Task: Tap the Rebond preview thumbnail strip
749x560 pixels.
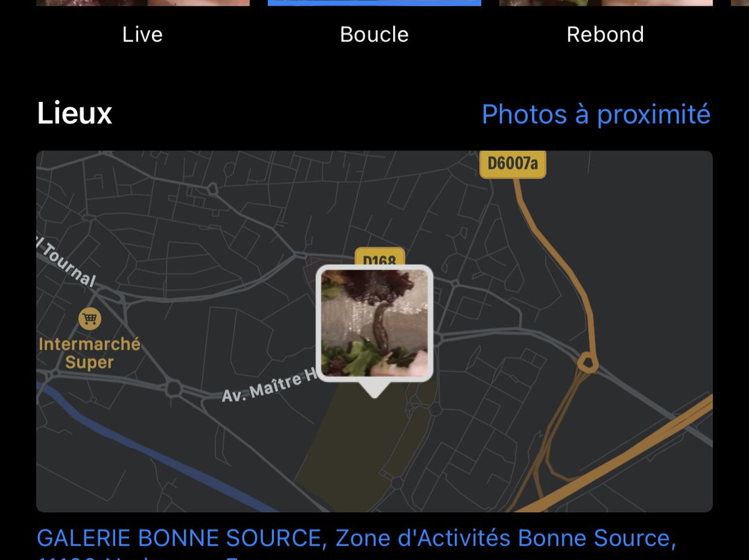Action: pyautogui.click(x=605, y=3)
